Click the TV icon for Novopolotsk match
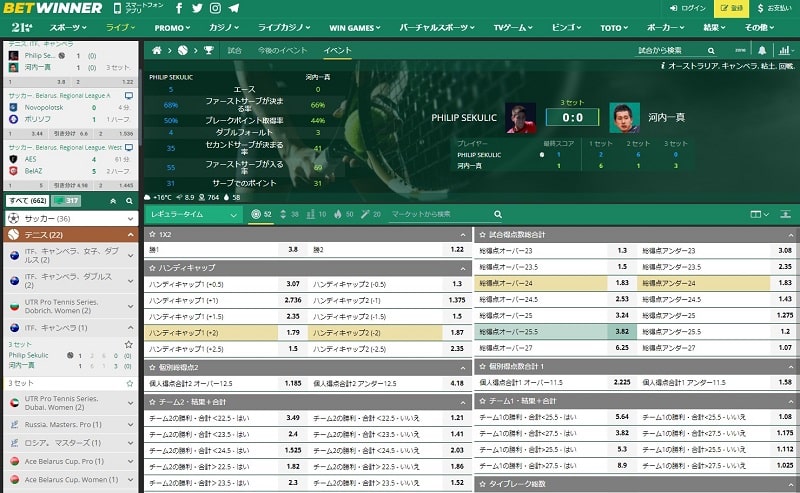Viewport: 800px width, 493px height. coord(129,95)
